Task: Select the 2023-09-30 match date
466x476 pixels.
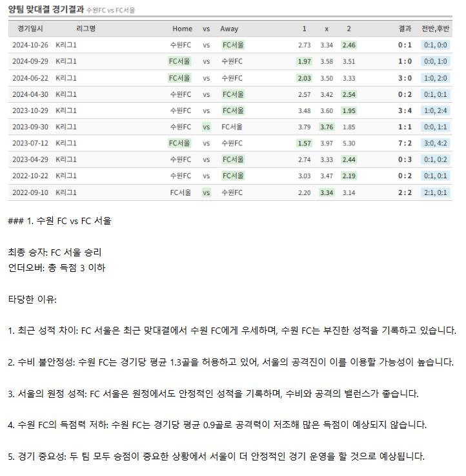Action: [x=30, y=127]
